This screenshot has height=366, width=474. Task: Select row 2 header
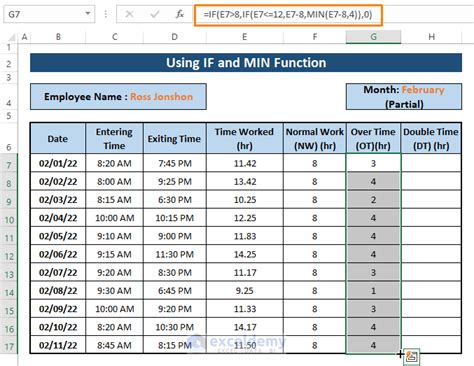9,63
